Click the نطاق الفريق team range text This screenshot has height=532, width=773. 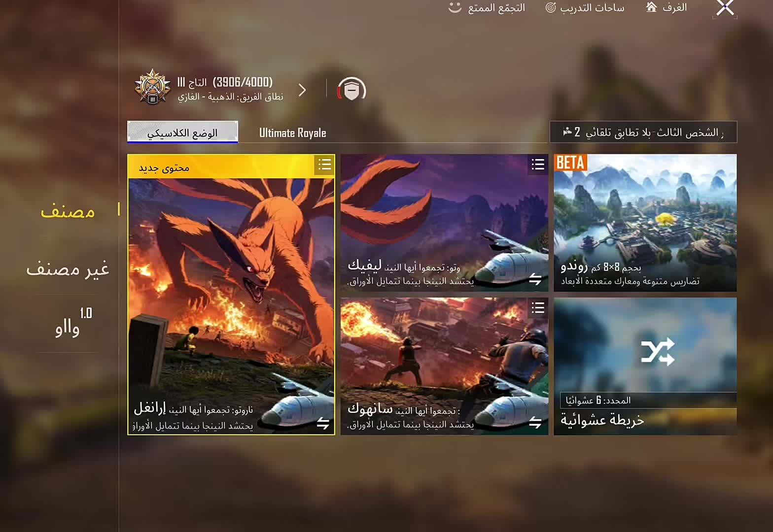coord(230,97)
